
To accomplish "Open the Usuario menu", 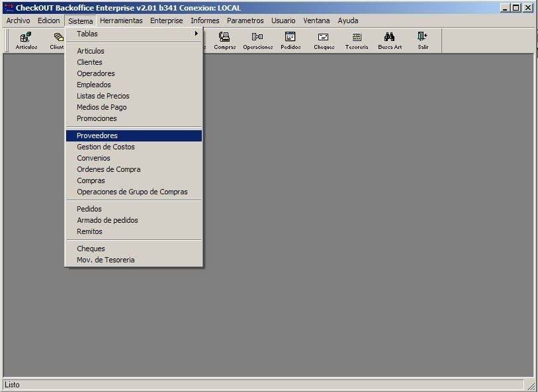I will [x=283, y=20].
